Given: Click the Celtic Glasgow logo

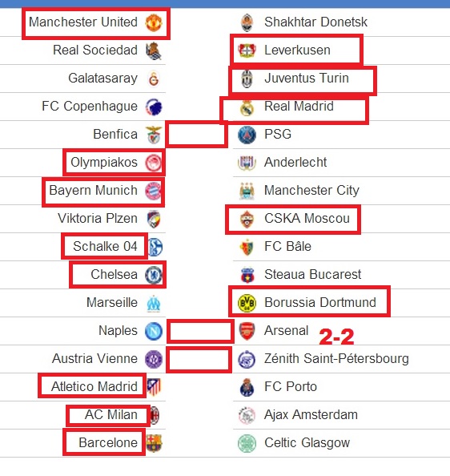Looking at the screenshot, I should [247, 443].
